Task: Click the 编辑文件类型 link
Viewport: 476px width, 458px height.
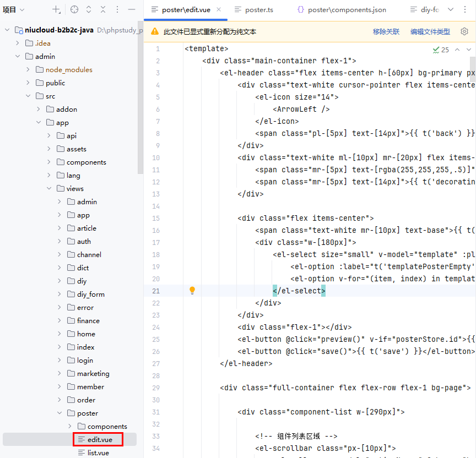Action: 430,32
